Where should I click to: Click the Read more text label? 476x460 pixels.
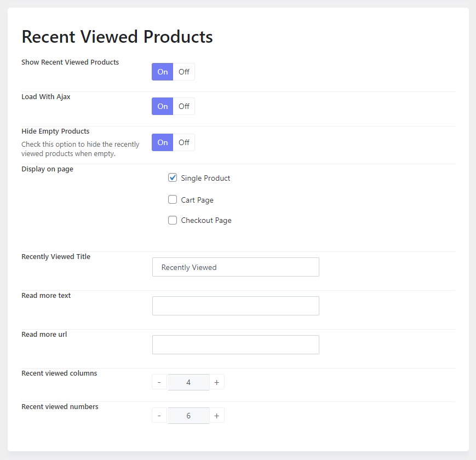46,296
